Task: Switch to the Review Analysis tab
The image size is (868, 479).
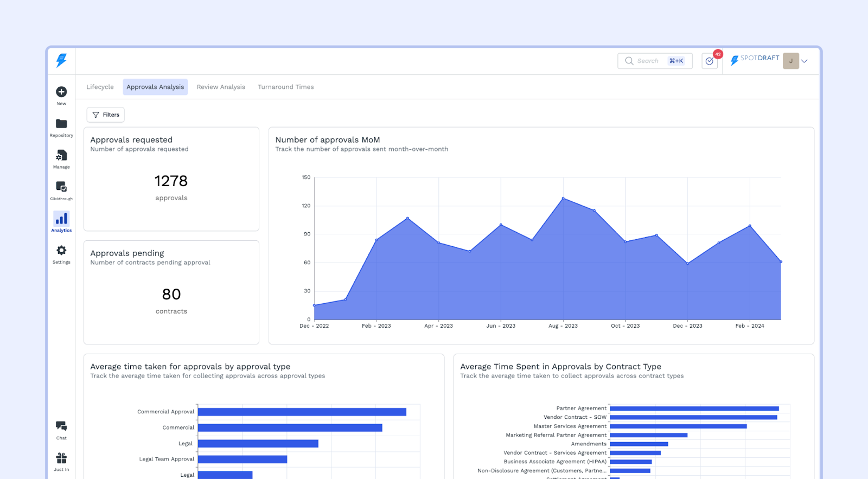Action: [221, 87]
